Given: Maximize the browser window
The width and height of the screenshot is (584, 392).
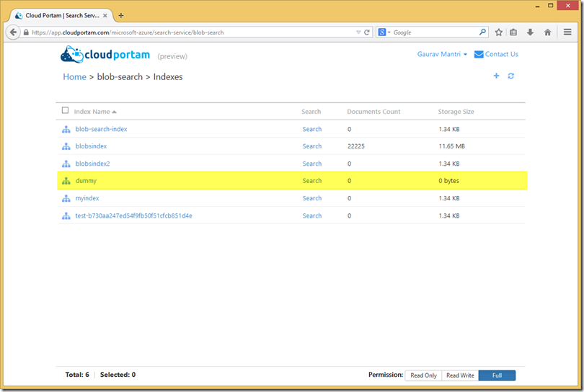Looking at the screenshot, I should pyautogui.click(x=551, y=6).
